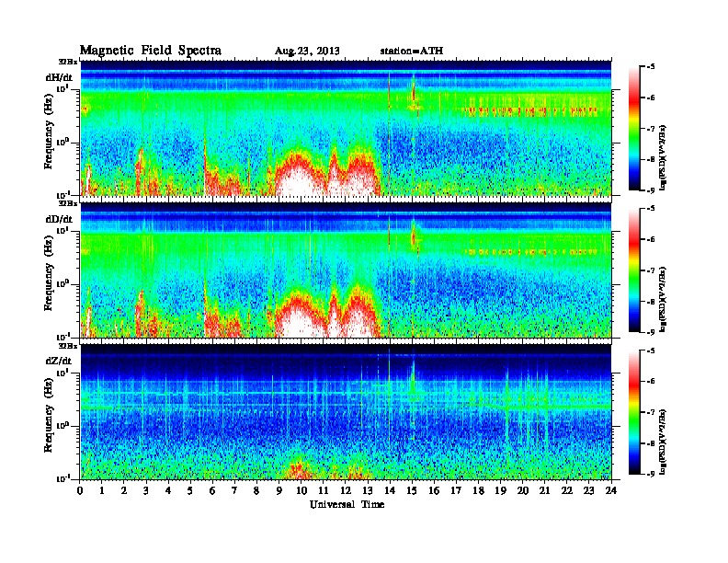Click hour 4 on the time axis
This screenshot has height=563, width=728.
168,490
